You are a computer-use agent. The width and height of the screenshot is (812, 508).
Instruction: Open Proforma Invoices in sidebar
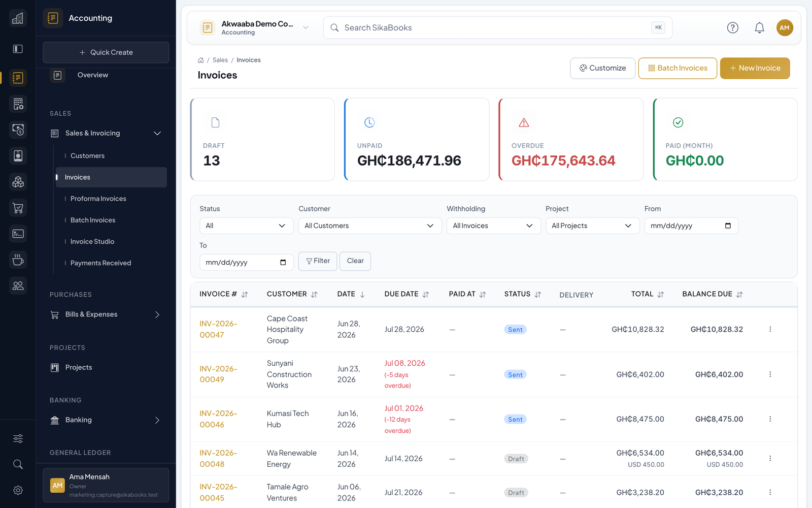[x=98, y=199]
